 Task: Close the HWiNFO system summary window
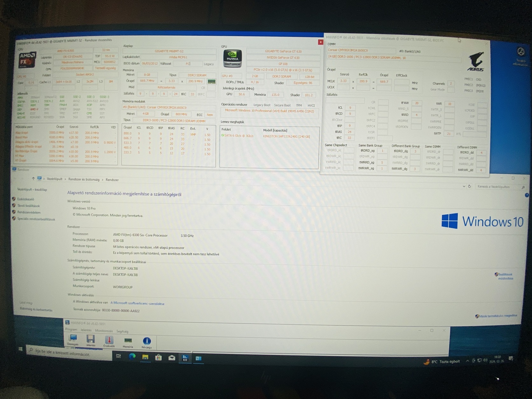coord(320,42)
